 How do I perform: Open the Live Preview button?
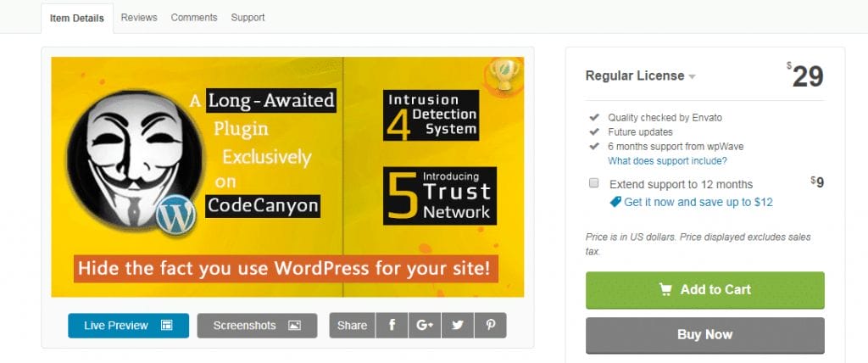(128, 326)
